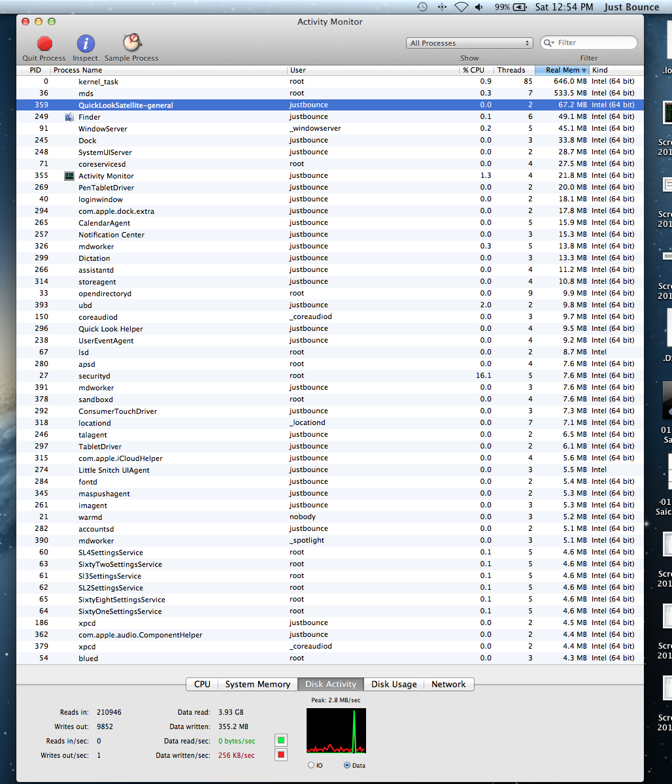Click the Wi-Fi menu bar icon
This screenshot has height=784, width=672.
coord(461,7)
